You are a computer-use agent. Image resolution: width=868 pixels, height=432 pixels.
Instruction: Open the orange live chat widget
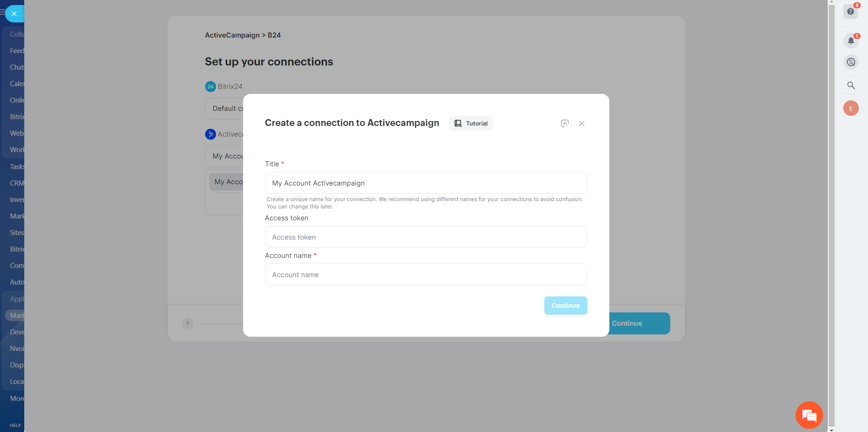point(809,415)
